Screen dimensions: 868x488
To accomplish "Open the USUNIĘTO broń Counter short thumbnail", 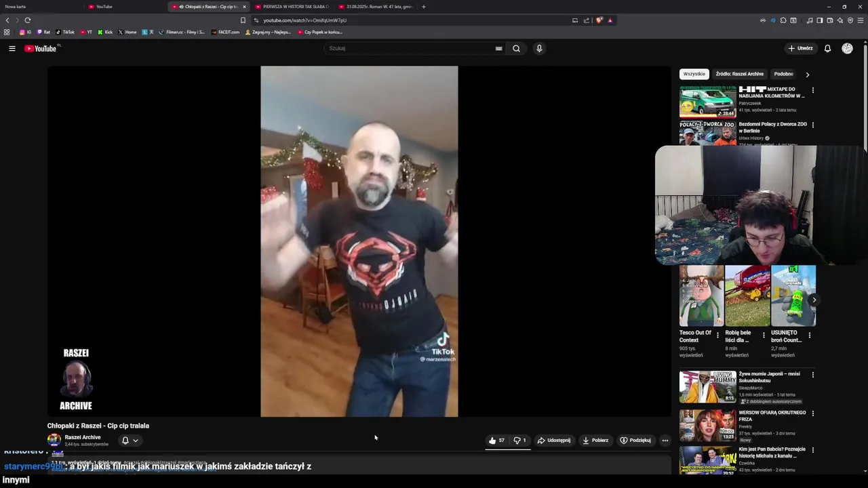I will coord(793,296).
